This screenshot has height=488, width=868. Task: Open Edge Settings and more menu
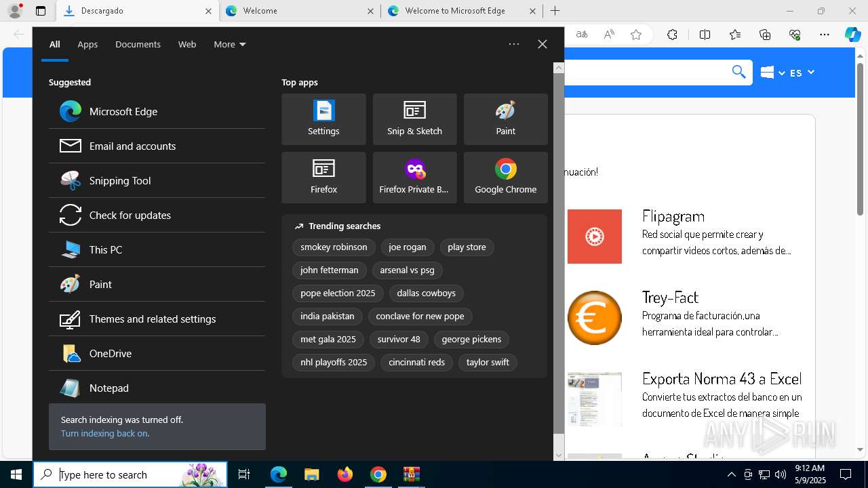[825, 35]
